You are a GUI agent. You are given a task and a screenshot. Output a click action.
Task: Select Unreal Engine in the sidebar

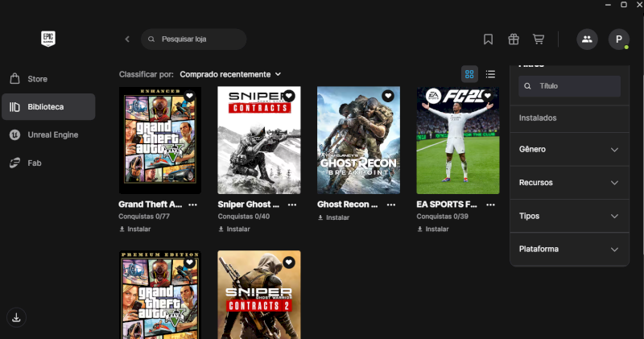(x=52, y=134)
